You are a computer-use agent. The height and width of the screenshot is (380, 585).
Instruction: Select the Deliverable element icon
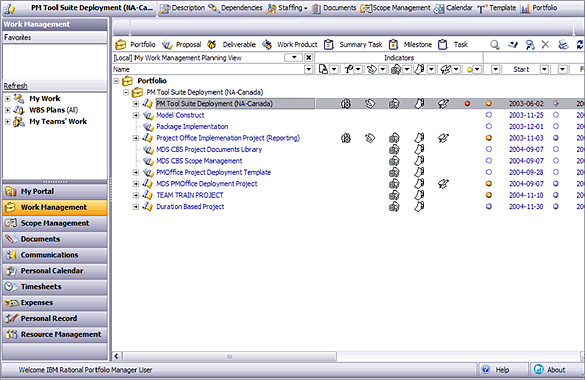[x=212, y=45]
